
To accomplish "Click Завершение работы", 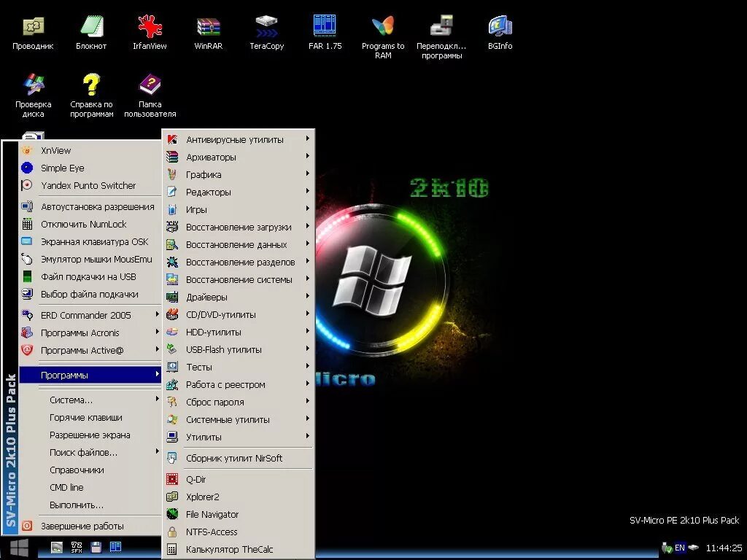I will click(90, 526).
